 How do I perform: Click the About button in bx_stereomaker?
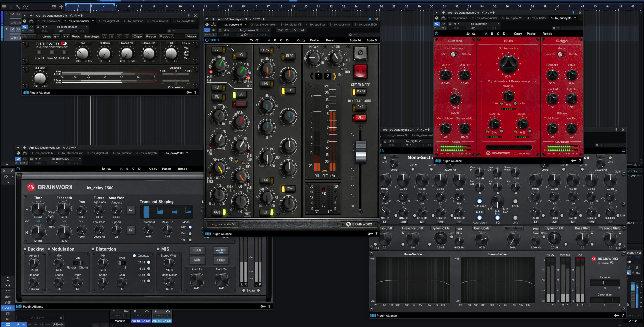coord(191,36)
